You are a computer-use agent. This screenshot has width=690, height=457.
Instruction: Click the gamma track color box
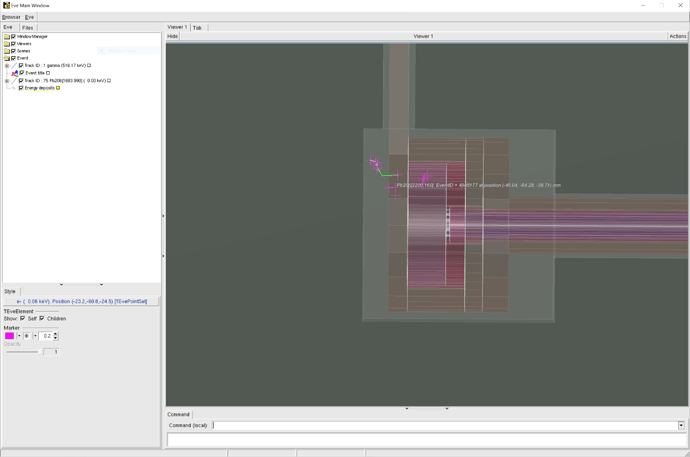click(89, 66)
